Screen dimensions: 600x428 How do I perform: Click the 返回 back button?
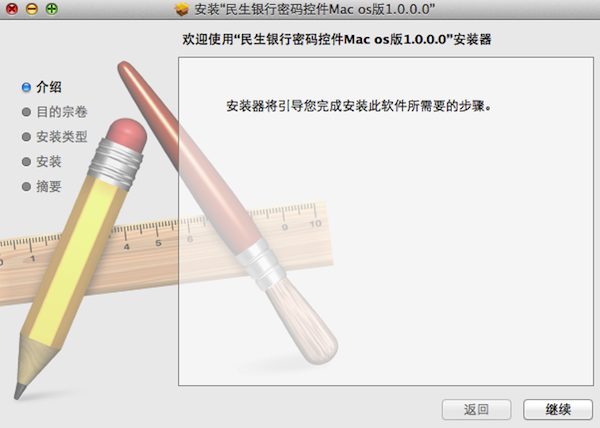click(476, 409)
